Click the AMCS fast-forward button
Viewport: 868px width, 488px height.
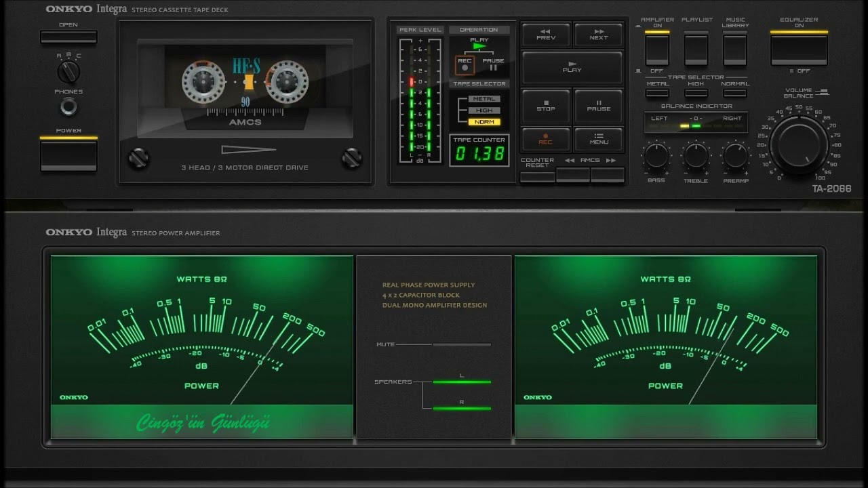[x=608, y=175]
